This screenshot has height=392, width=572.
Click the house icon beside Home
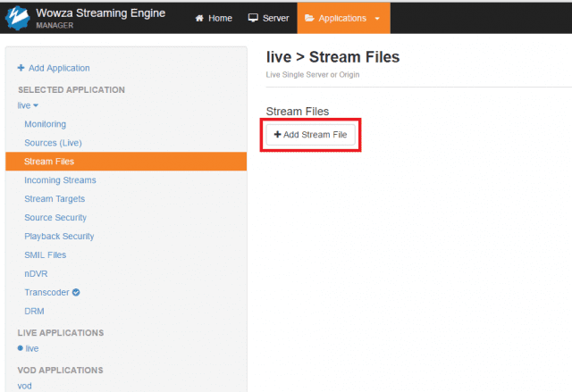coord(199,18)
